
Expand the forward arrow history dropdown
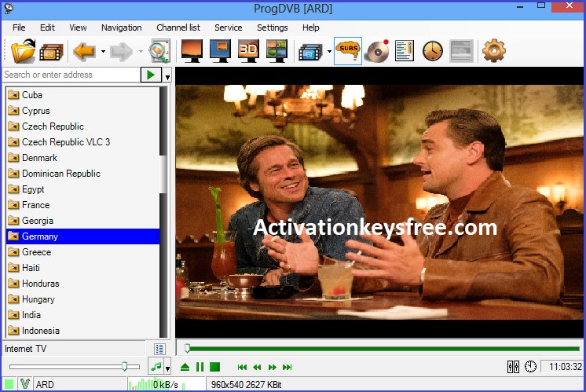[x=141, y=51]
